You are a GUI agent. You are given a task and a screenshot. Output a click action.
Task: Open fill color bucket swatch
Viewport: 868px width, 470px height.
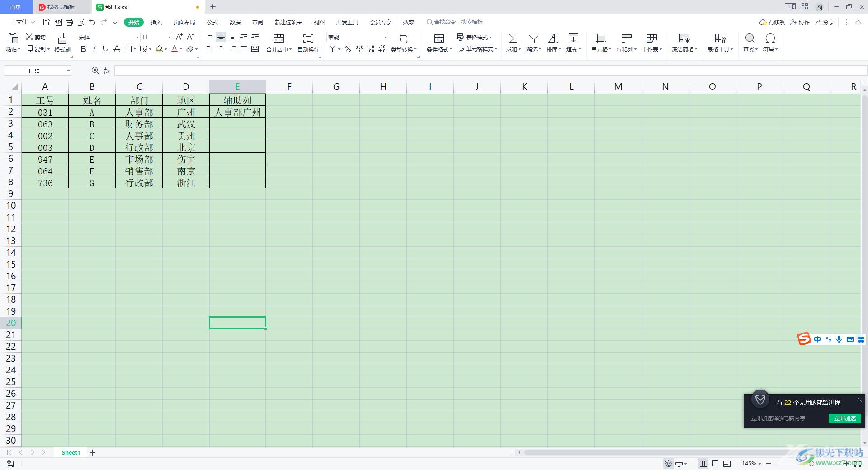tap(159, 49)
